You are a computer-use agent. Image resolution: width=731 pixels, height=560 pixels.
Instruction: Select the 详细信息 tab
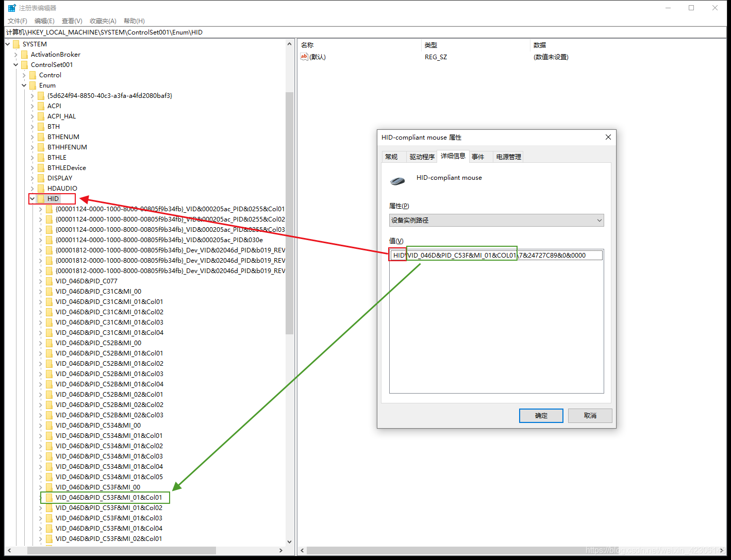pyautogui.click(x=453, y=156)
